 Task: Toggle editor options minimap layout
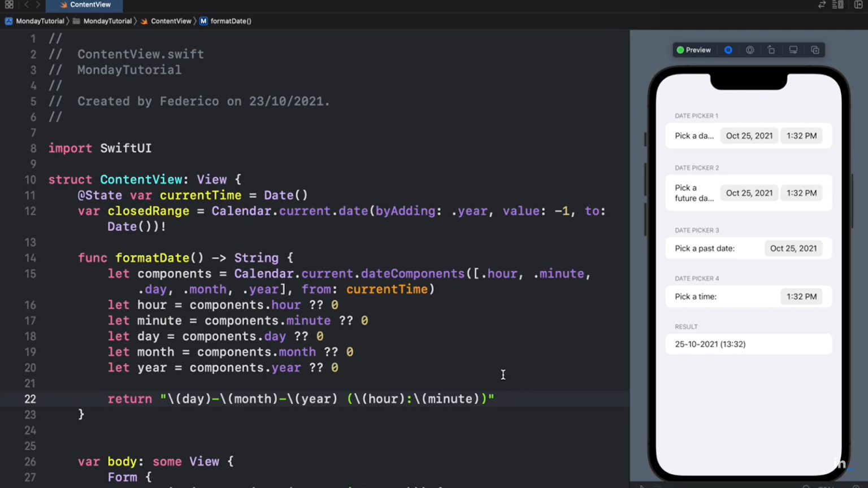tap(838, 5)
